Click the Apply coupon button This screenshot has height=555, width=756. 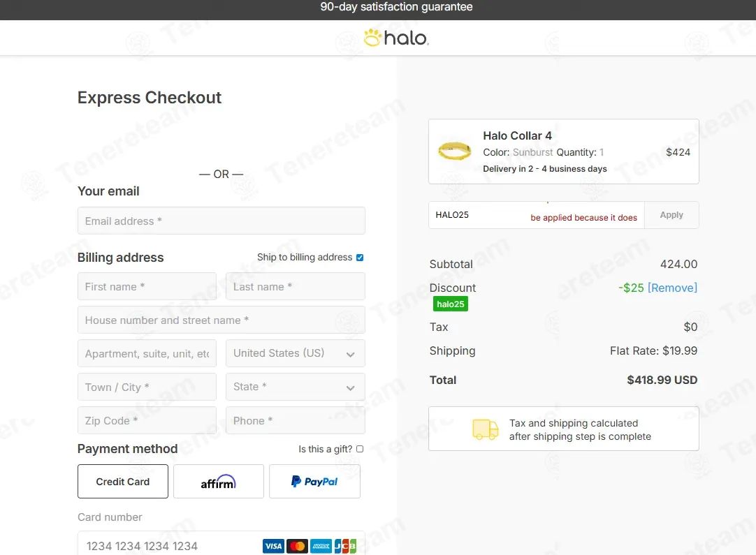pyautogui.click(x=671, y=215)
